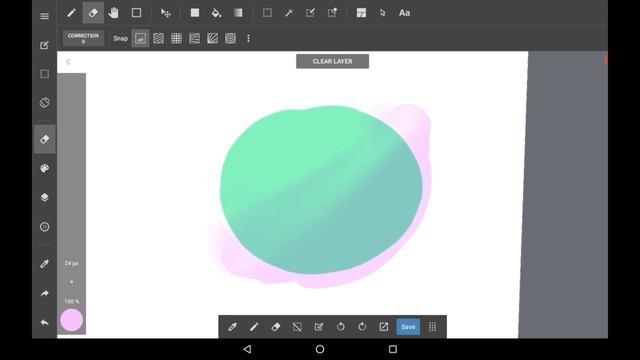Image resolution: width=640 pixels, height=360 pixels.
Task: Select the Magic Wand tool
Action: (289, 13)
